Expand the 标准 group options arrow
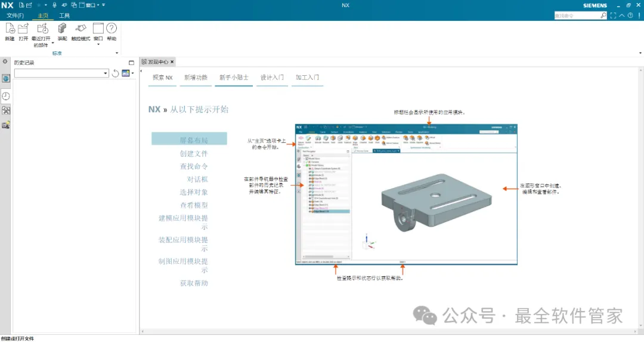 coord(117,53)
